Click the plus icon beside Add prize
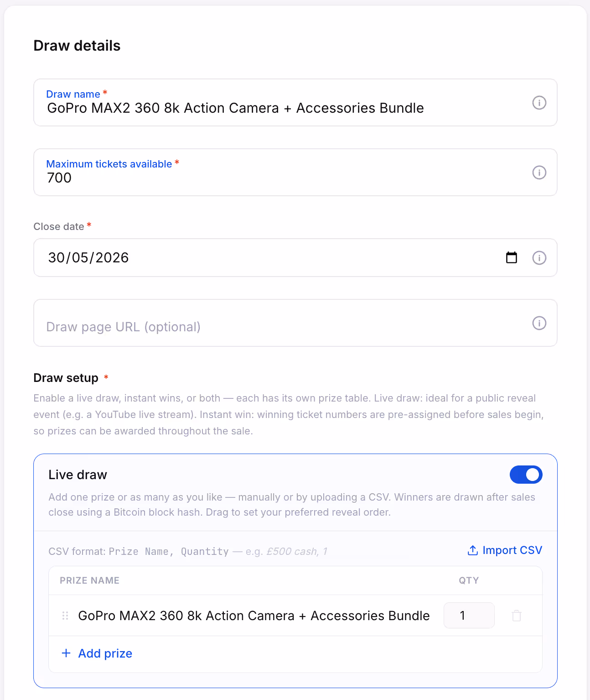The height and width of the screenshot is (700, 590). (66, 653)
